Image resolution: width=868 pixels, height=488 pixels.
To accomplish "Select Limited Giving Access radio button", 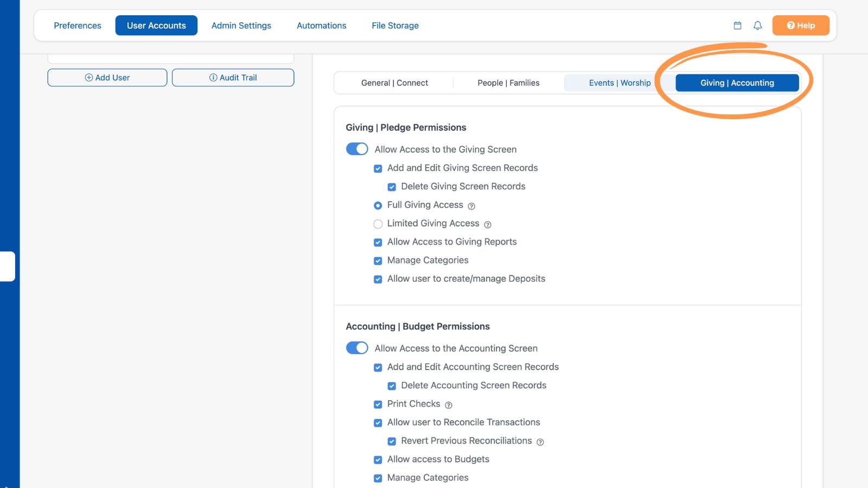I will point(378,224).
